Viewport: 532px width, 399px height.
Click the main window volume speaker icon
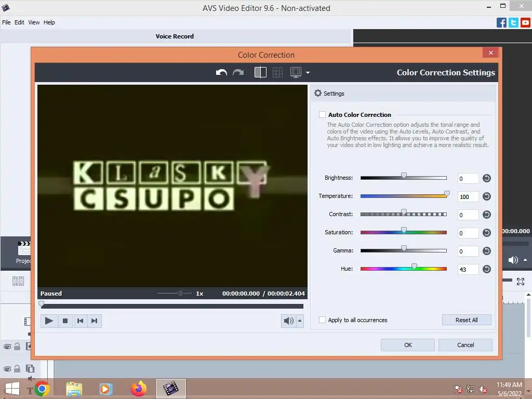click(x=513, y=260)
